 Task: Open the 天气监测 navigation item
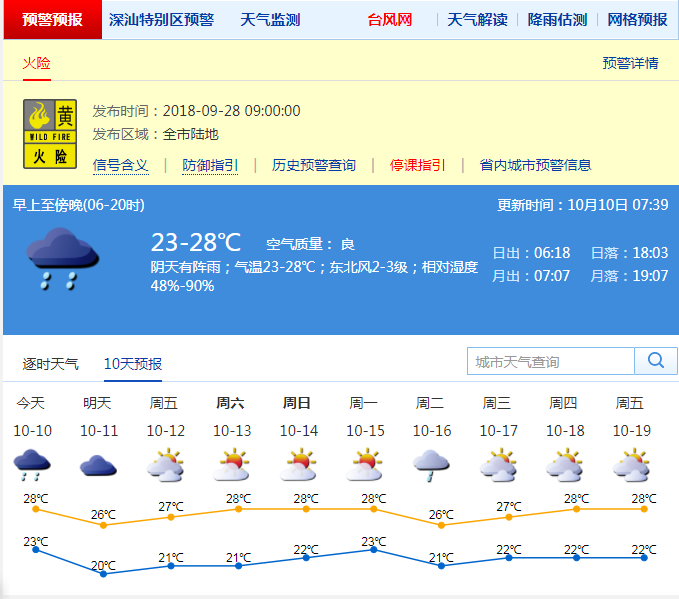click(x=270, y=19)
